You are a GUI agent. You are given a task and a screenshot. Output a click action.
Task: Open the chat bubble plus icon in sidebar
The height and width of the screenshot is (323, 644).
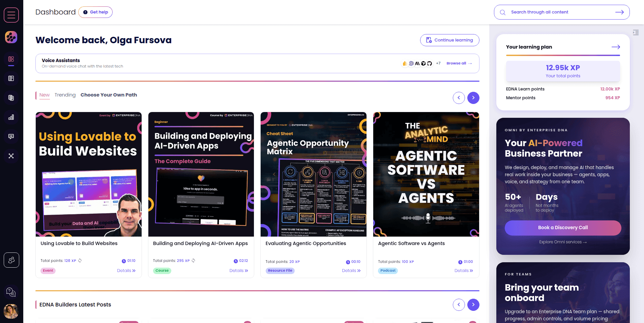click(x=11, y=136)
